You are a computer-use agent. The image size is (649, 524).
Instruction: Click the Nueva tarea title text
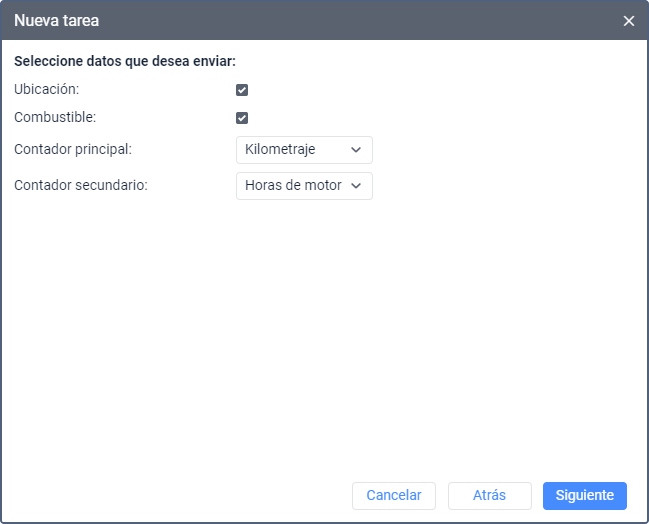click(56, 21)
